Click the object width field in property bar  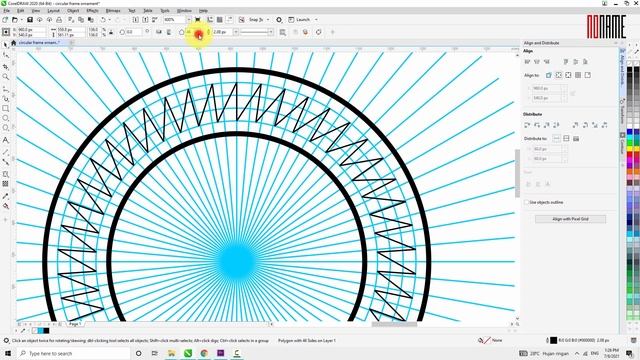pyautogui.click(x=71, y=29)
